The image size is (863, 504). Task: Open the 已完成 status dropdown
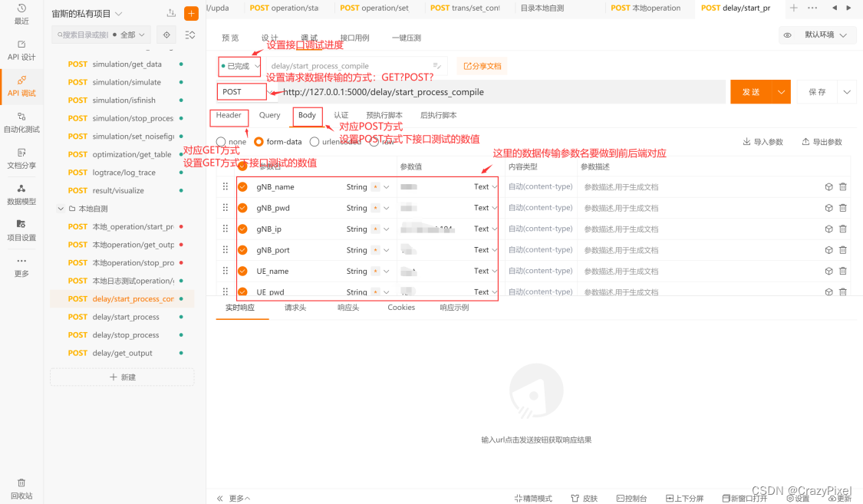240,66
